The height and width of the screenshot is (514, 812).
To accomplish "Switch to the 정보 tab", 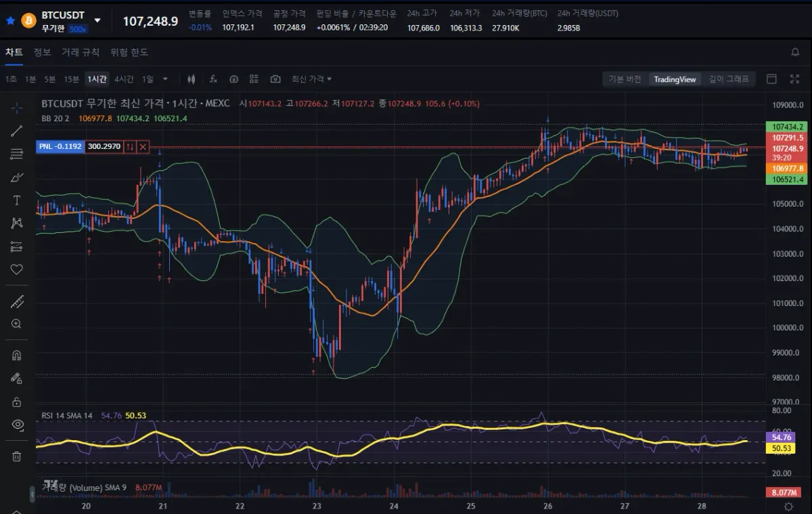I will tap(42, 52).
